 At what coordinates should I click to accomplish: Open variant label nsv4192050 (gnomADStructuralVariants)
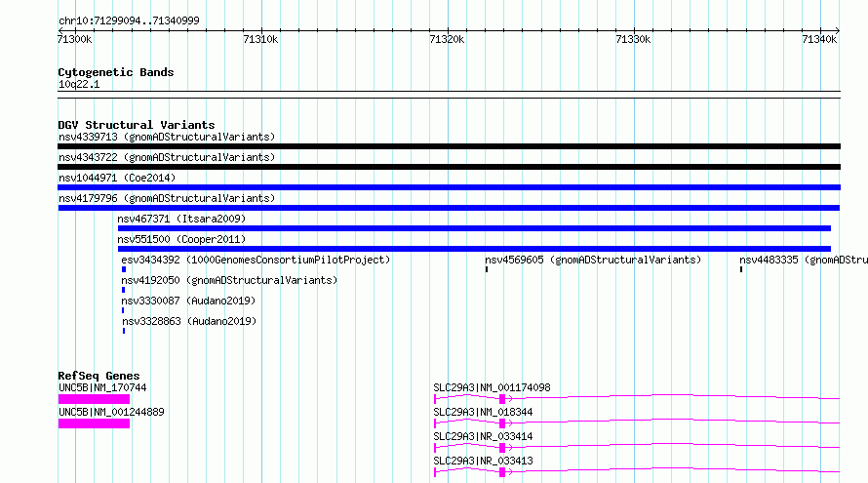pos(229,280)
